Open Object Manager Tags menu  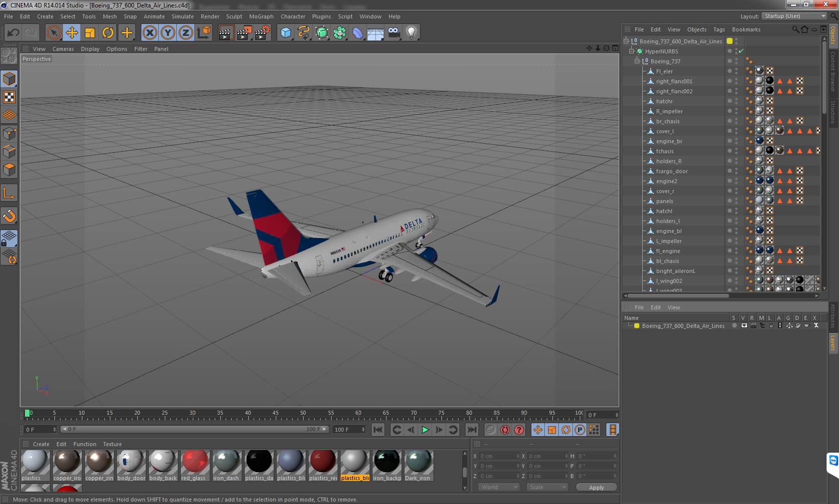tap(719, 29)
